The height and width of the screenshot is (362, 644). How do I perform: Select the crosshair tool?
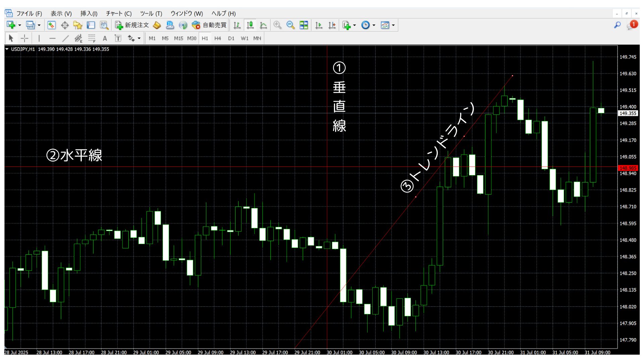click(24, 38)
